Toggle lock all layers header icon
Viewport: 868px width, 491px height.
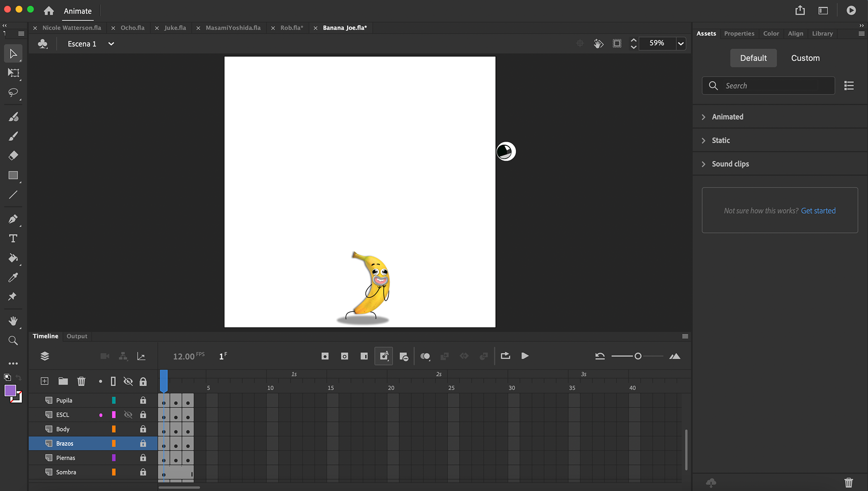click(x=143, y=382)
